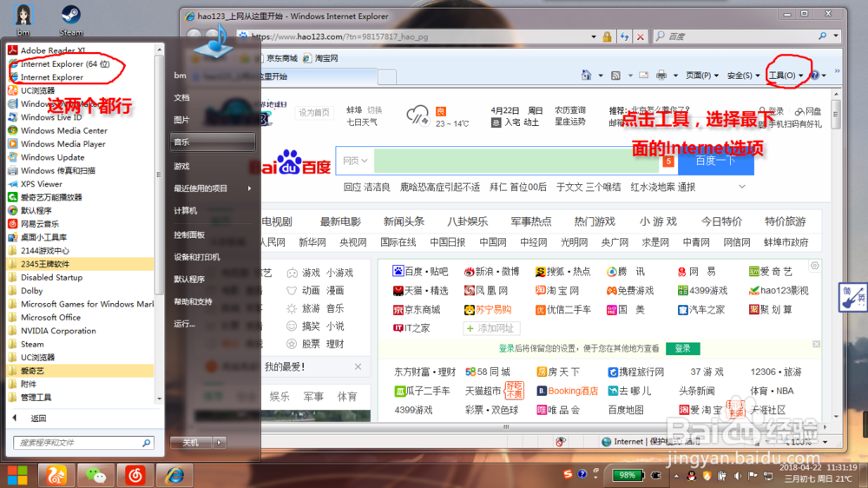The image size is (868, 488).
Task: Click the 最新电影 category link
Action: click(x=340, y=221)
